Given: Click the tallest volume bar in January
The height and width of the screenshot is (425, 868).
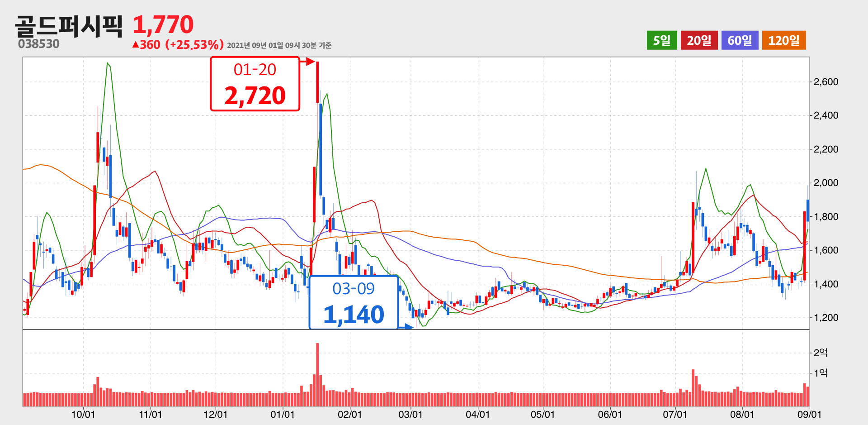Looking at the screenshot, I should point(317,375).
